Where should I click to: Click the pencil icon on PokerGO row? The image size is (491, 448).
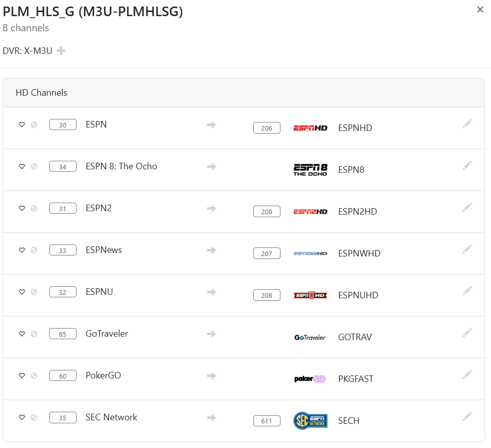467,374
